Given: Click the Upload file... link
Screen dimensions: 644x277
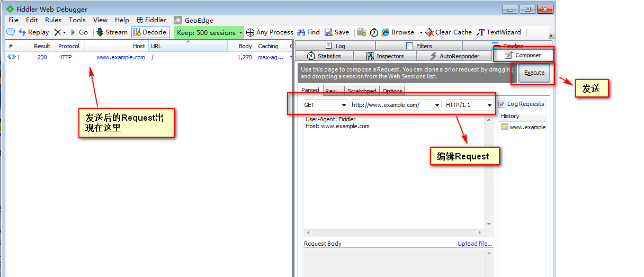Looking at the screenshot, I should pos(475,244).
